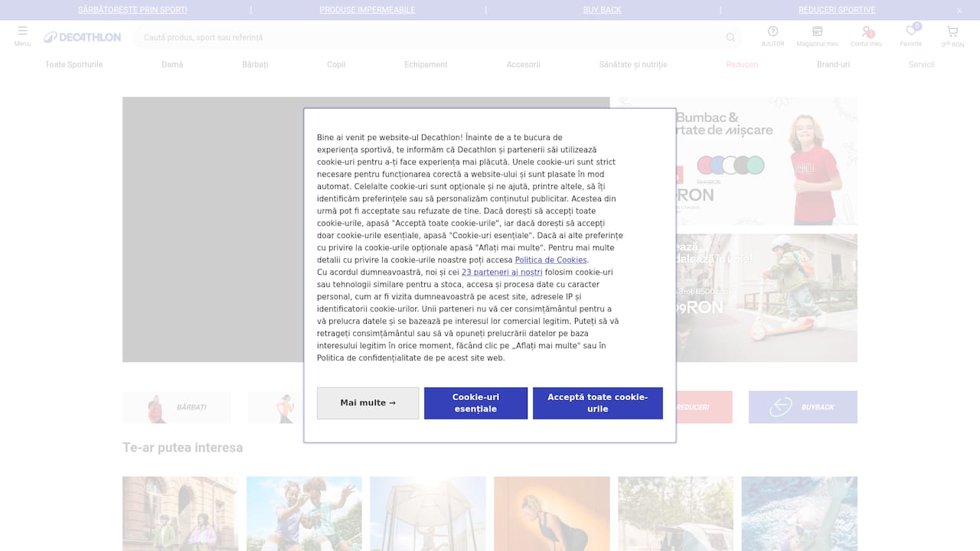Choose Cookie-uri esențiale button
980x551 pixels.
475,403
